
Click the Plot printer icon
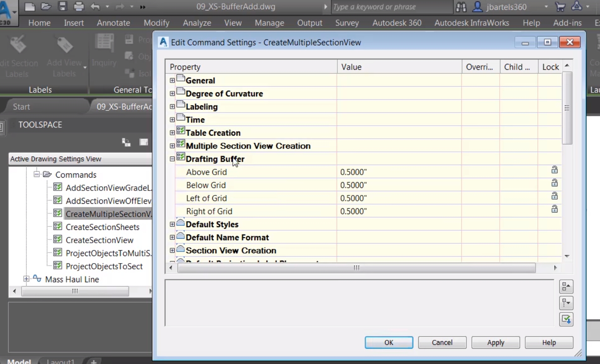click(79, 7)
